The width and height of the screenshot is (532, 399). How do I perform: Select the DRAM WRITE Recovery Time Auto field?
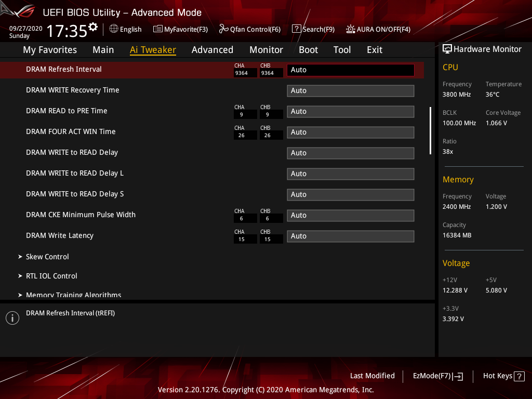pyautogui.click(x=351, y=90)
